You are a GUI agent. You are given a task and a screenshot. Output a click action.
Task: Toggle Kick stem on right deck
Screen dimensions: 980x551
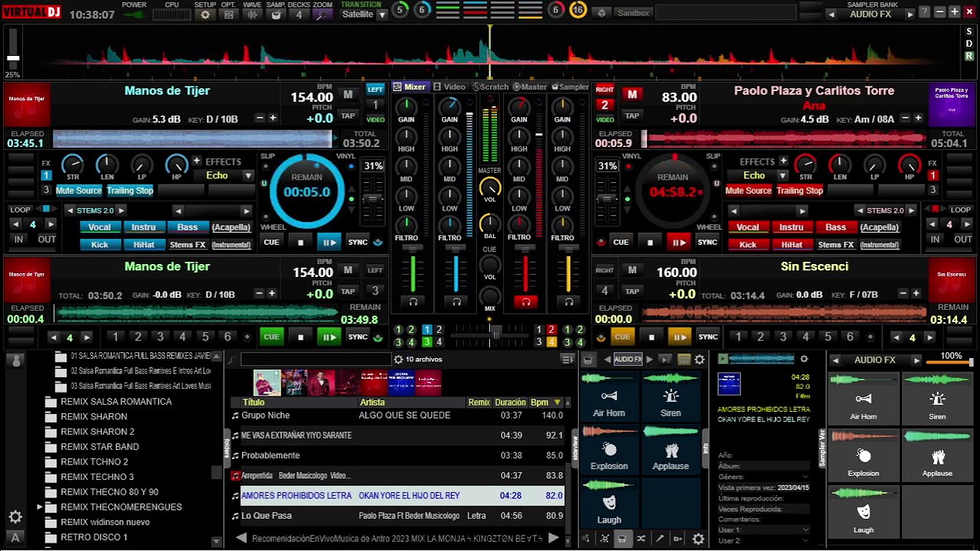coord(748,245)
